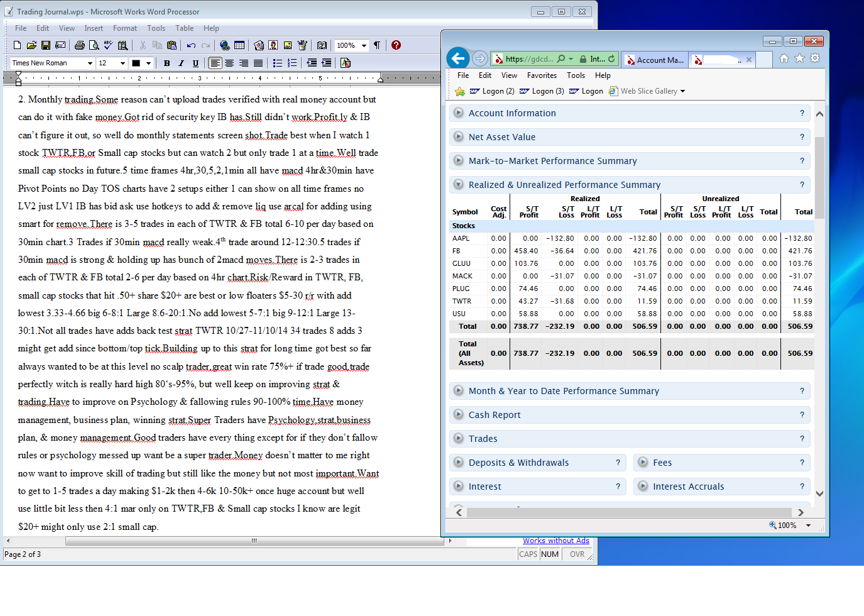Viewport: 864px width, 616px height.
Task: Click the Undo arrow icon
Action: 191,45
